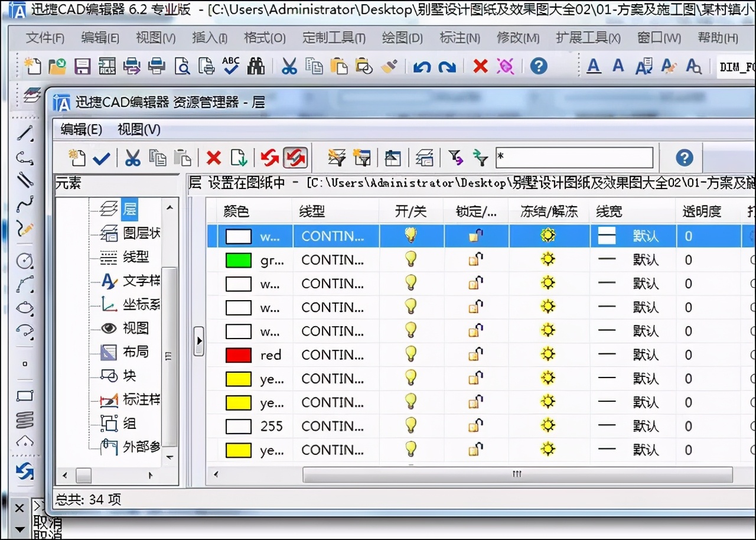This screenshot has height=540, width=756.
Task: Click the blue checkmark set-current icon
Action: pyautogui.click(x=102, y=158)
